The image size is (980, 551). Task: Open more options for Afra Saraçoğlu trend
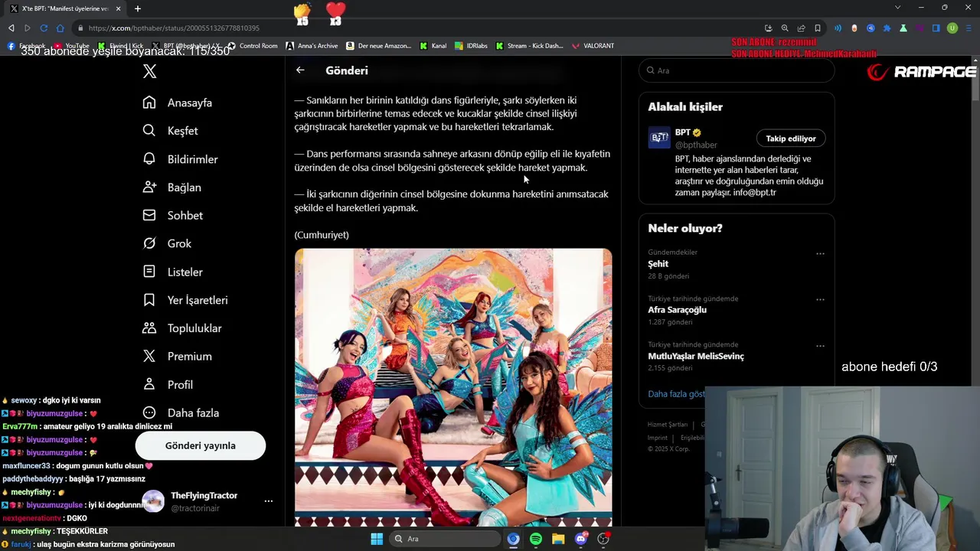[x=820, y=299]
